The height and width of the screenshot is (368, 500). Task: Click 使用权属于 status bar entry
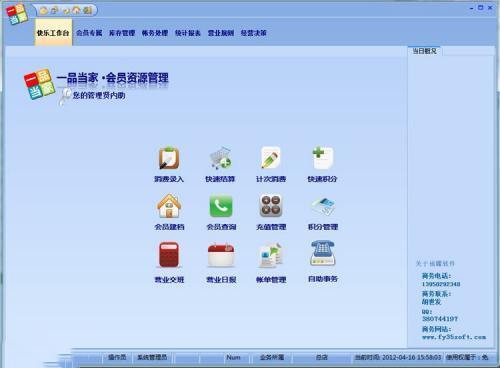(467, 357)
